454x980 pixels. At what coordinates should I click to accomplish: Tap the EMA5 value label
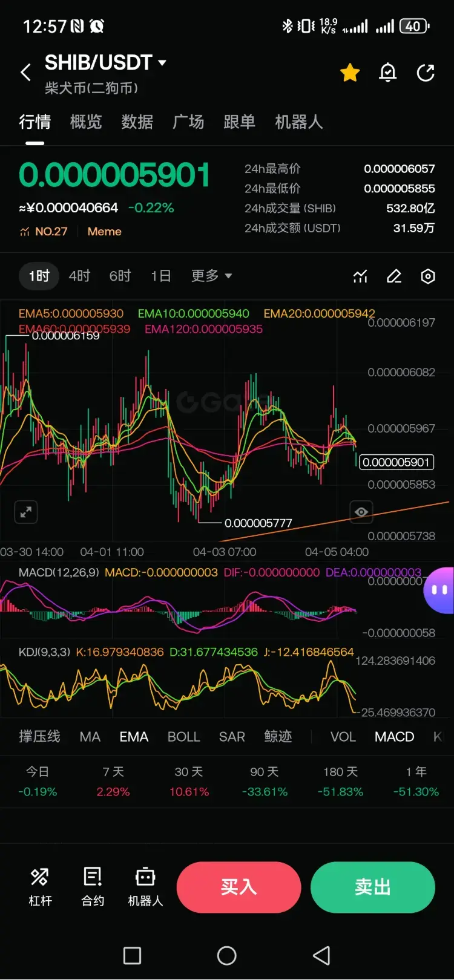(x=71, y=313)
